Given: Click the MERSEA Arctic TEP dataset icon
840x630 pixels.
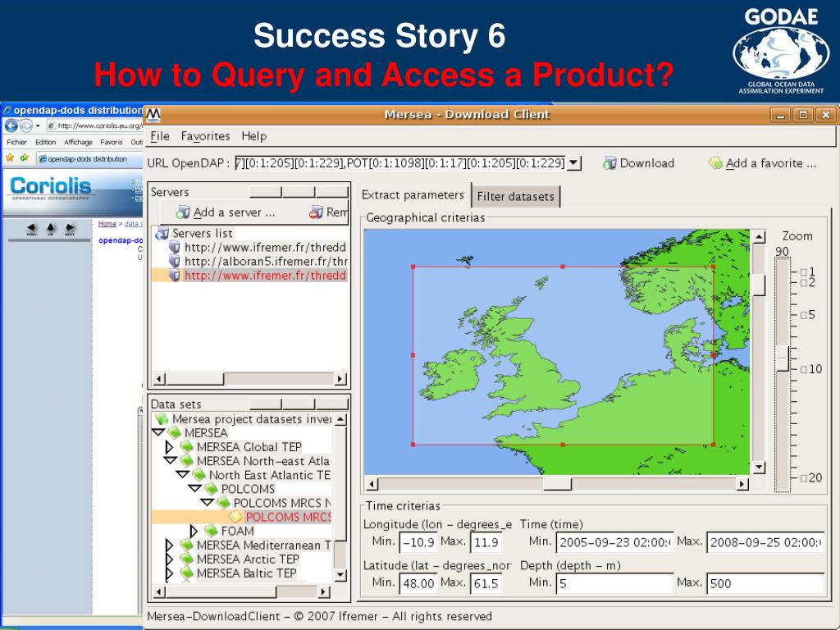Looking at the screenshot, I should [186, 559].
